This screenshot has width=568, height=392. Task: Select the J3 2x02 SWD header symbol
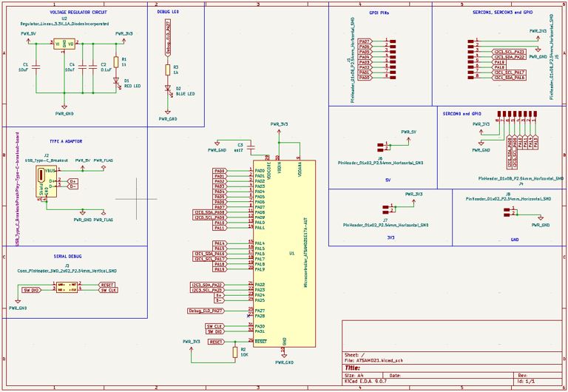point(67,287)
